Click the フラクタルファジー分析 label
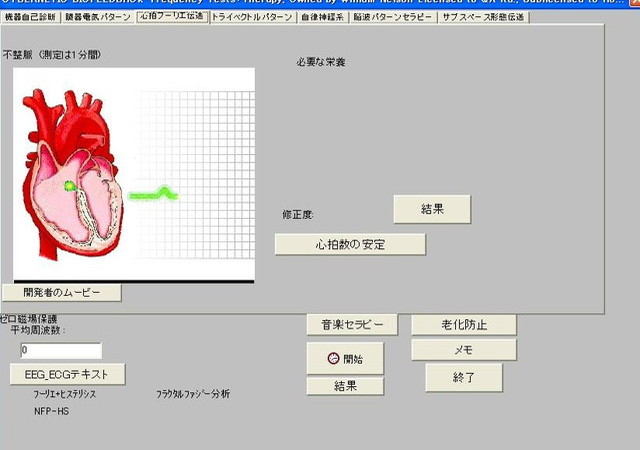 pos(193,394)
